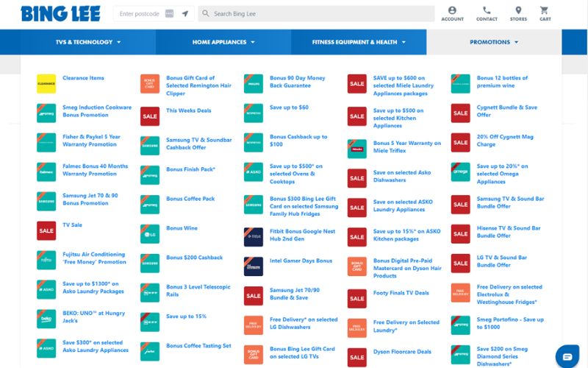Open Save up to 15% on ASKO Kitchen packages

[x=407, y=235]
